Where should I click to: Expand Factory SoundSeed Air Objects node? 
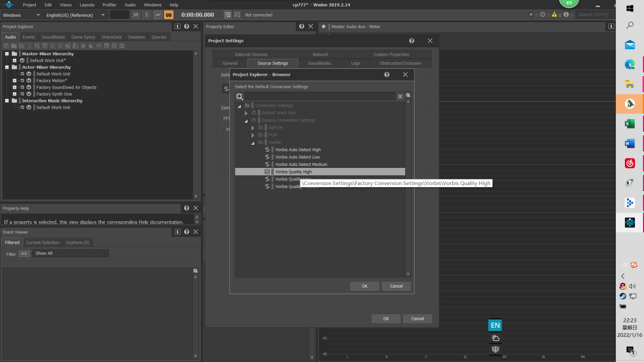click(x=15, y=87)
